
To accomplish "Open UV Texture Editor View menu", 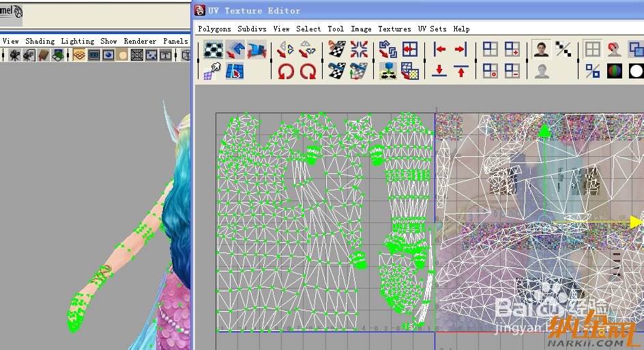I will point(281,29).
